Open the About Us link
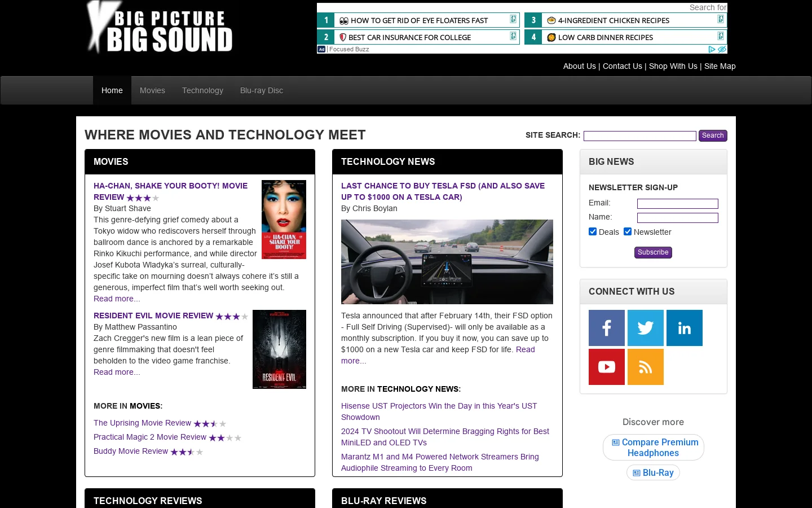The image size is (812, 508). (579, 66)
